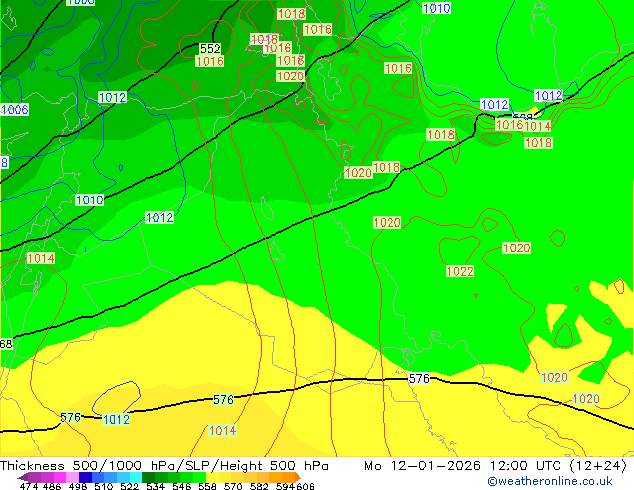This screenshot has height=490, width=634.
Task: Click the legend value '510'
Action: [104, 486]
